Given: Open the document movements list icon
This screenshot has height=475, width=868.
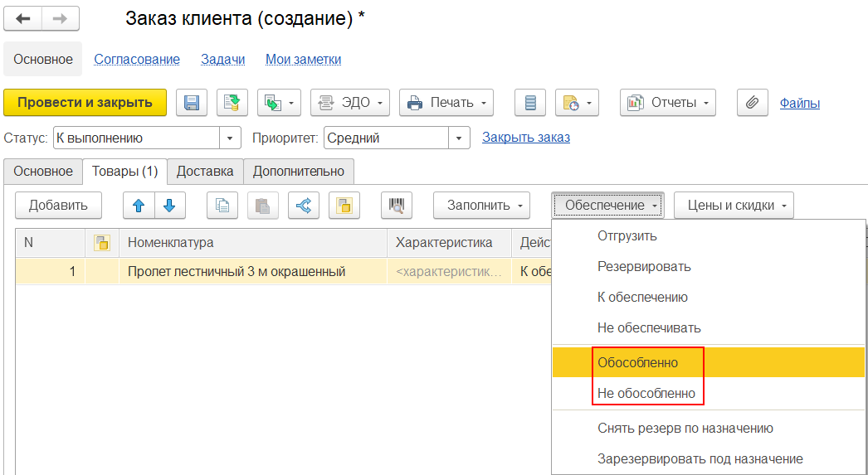Looking at the screenshot, I should 530,103.
